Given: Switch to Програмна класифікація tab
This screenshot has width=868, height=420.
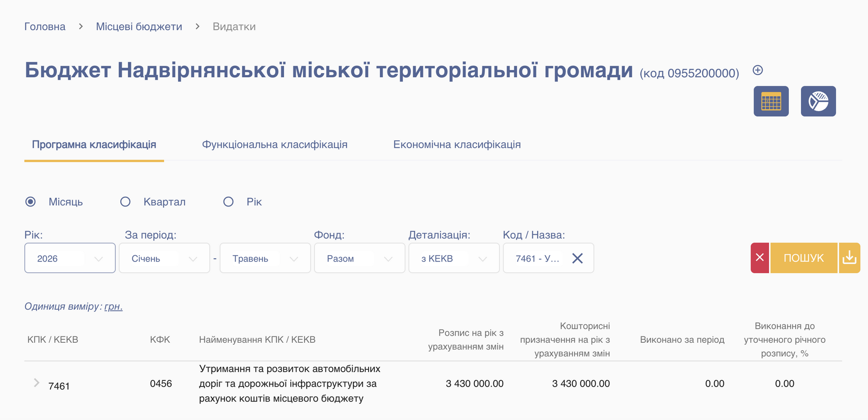Looking at the screenshot, I should coord(94,145).
